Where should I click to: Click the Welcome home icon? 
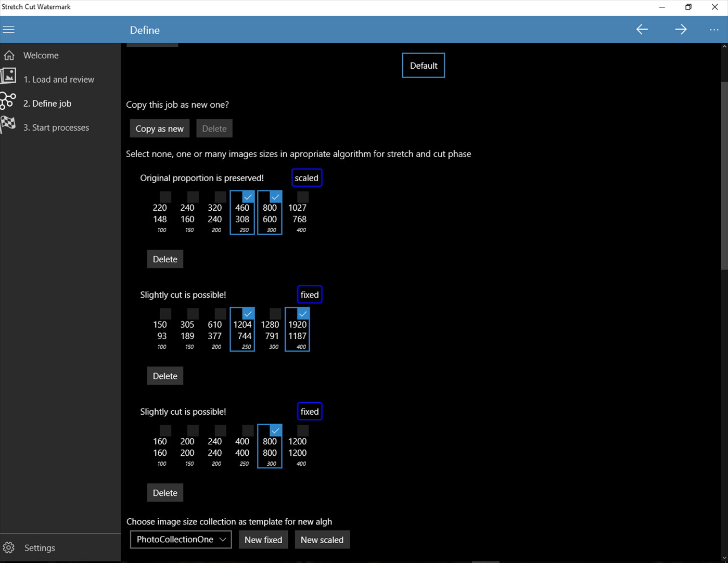point(9,55)
